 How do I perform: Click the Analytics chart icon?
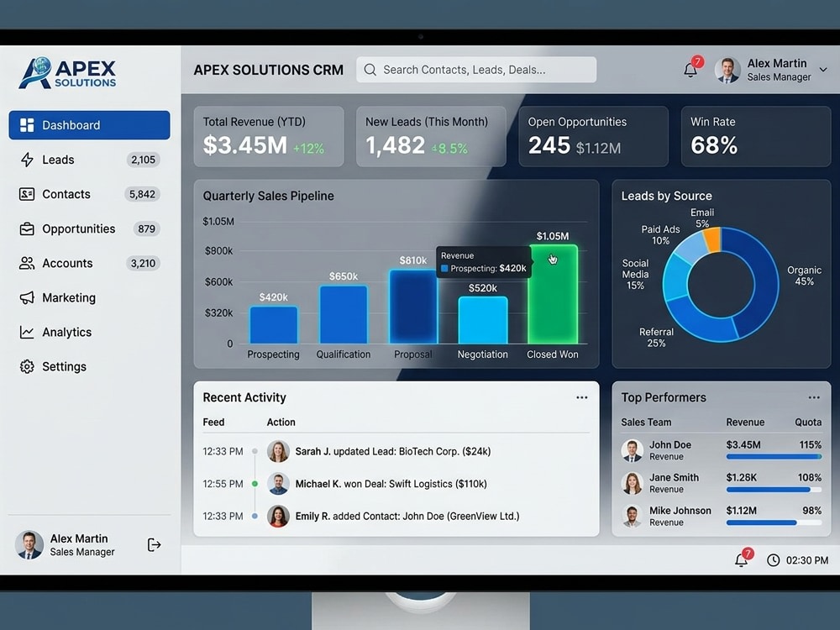(27, 332)
